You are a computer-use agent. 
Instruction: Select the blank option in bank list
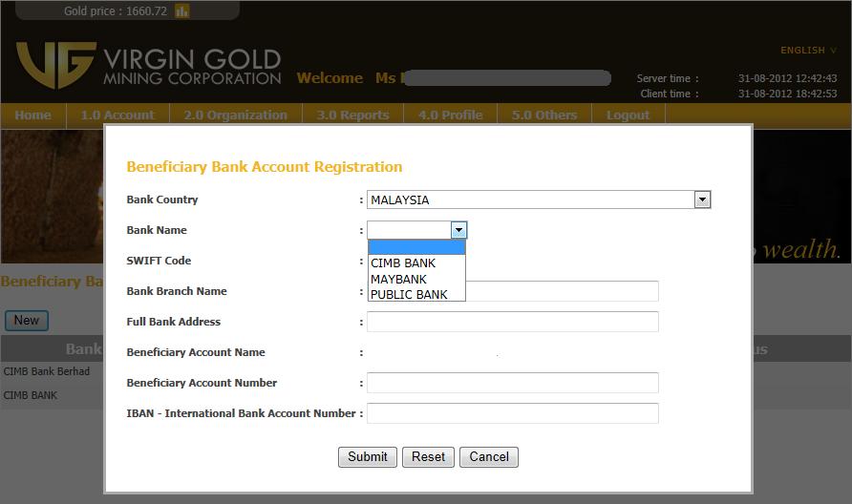coord(416,247)
